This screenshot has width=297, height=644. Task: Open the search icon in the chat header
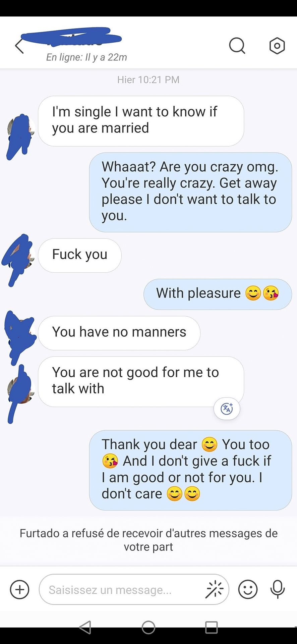(237, 46)
